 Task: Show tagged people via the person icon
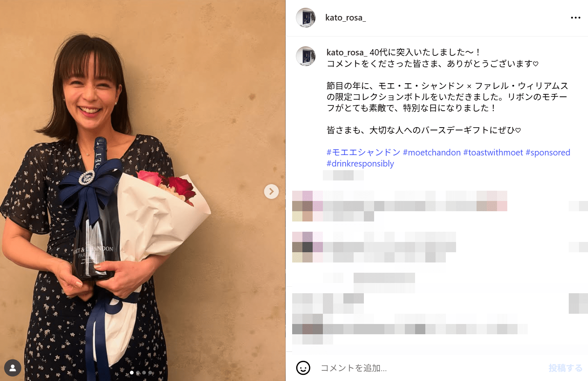point(13,368)
